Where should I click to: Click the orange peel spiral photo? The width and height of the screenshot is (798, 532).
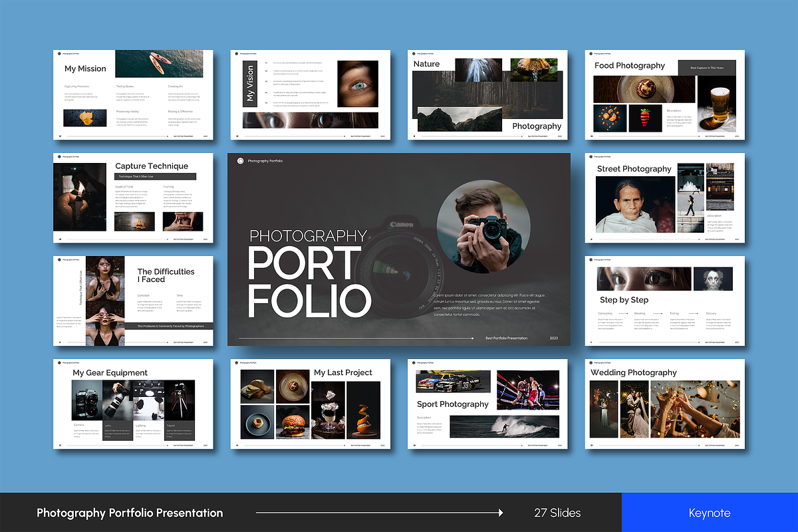click(364, 410)
